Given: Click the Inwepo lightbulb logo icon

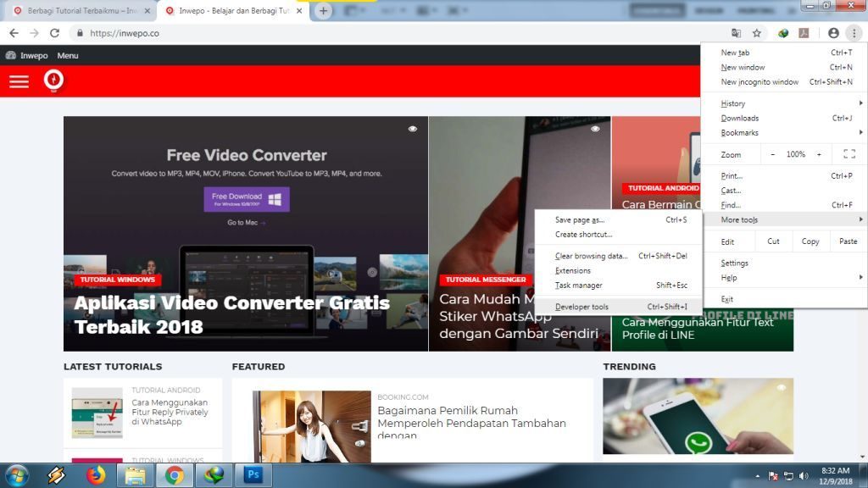Looking at the screenshot, I should (x=54, y=80).
